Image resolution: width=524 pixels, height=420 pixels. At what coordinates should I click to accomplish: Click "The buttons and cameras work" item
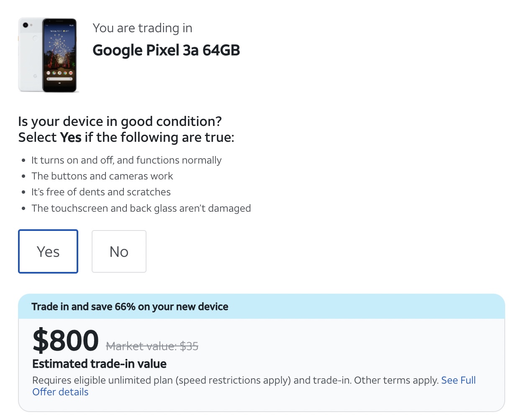pyautogui.click(x=102, y=176)
